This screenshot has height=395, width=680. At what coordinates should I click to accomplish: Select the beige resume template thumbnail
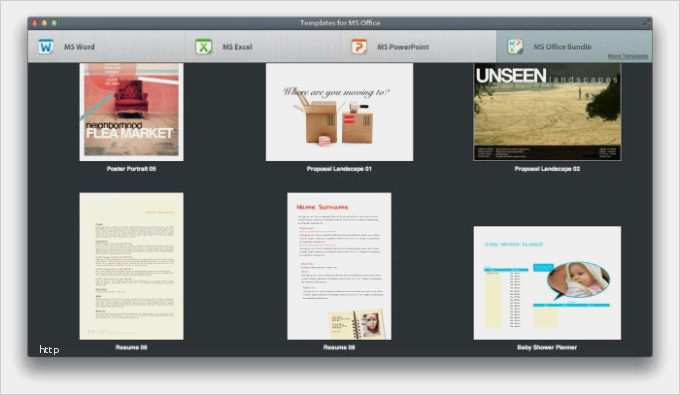coord(131,266)
